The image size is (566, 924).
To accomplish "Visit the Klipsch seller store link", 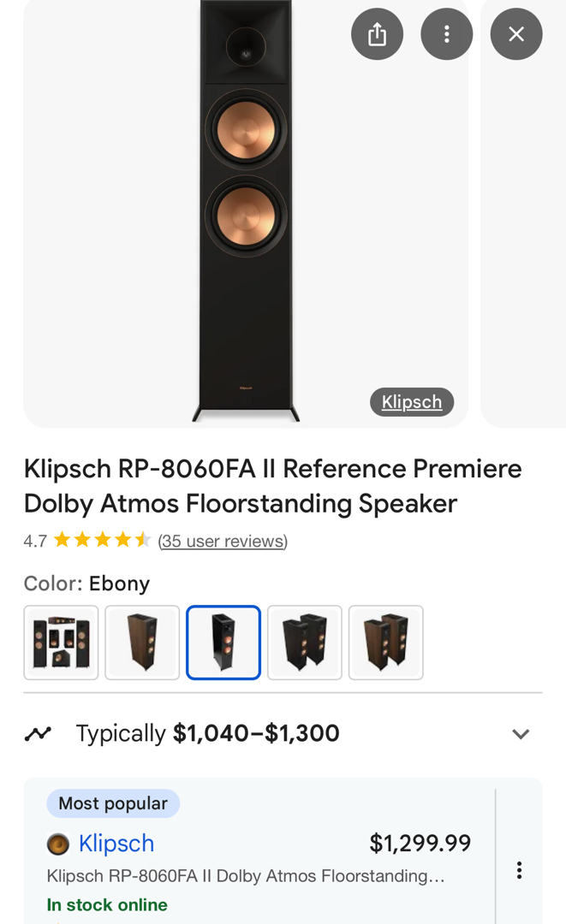I will [116, 844].
